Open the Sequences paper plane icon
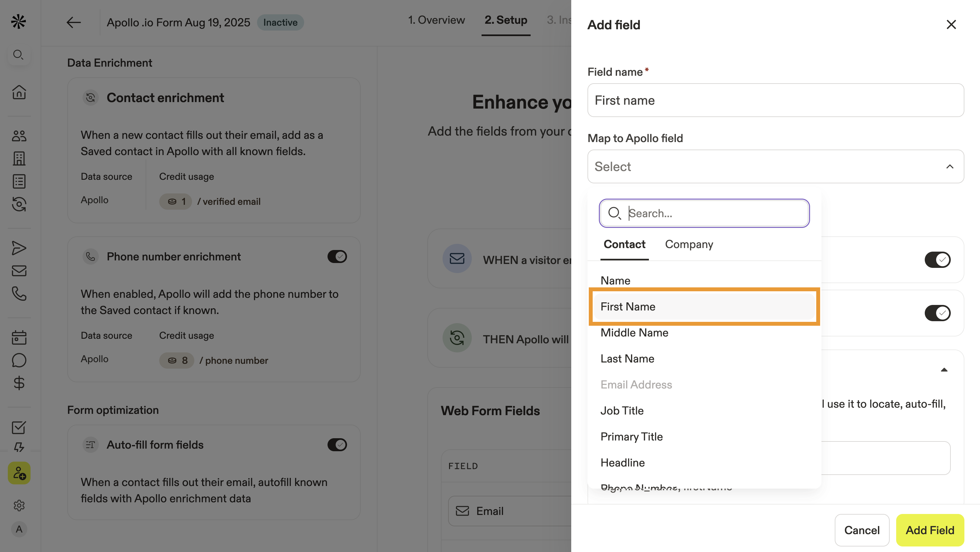Viewport: 980px width, 552px height. [x=19, y=248]
